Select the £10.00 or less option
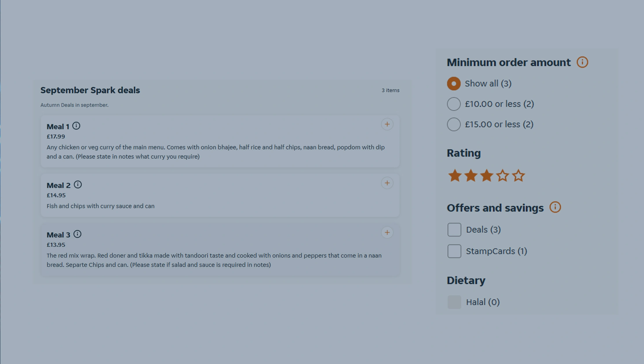Viewport: 644px width, 364px height. click(x=454, y=104)
